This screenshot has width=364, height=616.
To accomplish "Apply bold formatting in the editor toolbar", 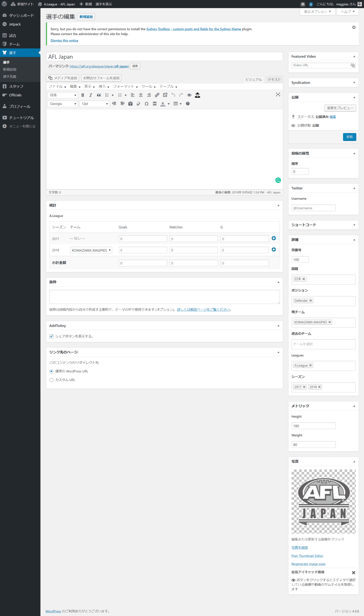I will point(82,95).
